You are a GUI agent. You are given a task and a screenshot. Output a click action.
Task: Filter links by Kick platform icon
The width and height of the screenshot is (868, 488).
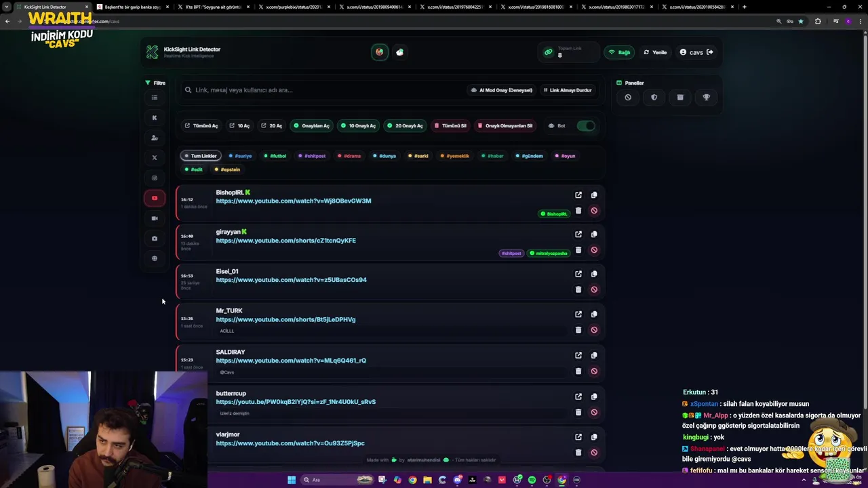pos(155,118)
